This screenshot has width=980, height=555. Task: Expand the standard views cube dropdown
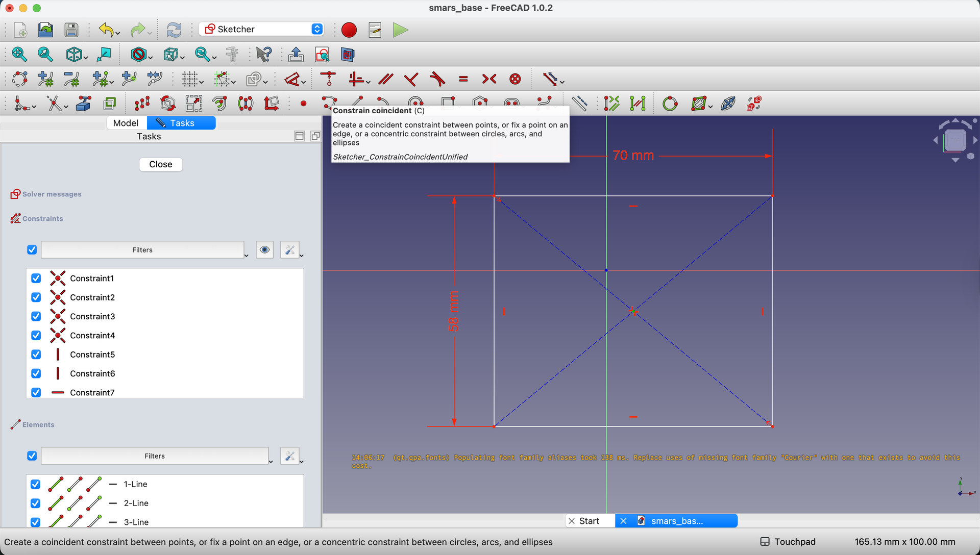coord(85,57)
